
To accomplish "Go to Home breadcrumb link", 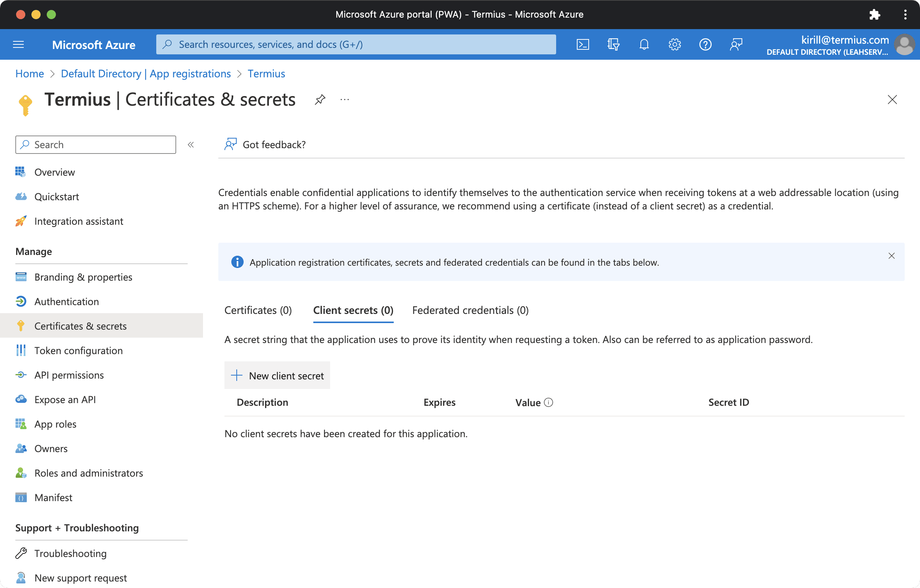I will click(29, 73).
